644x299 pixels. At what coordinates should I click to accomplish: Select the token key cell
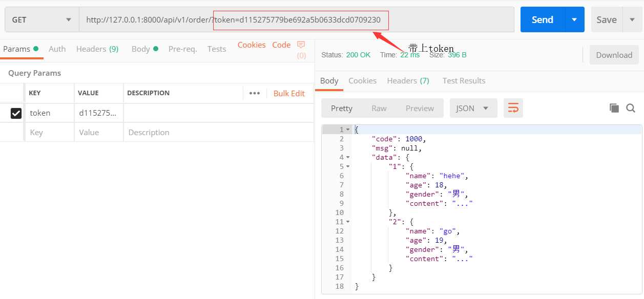[x=50, y=113]
